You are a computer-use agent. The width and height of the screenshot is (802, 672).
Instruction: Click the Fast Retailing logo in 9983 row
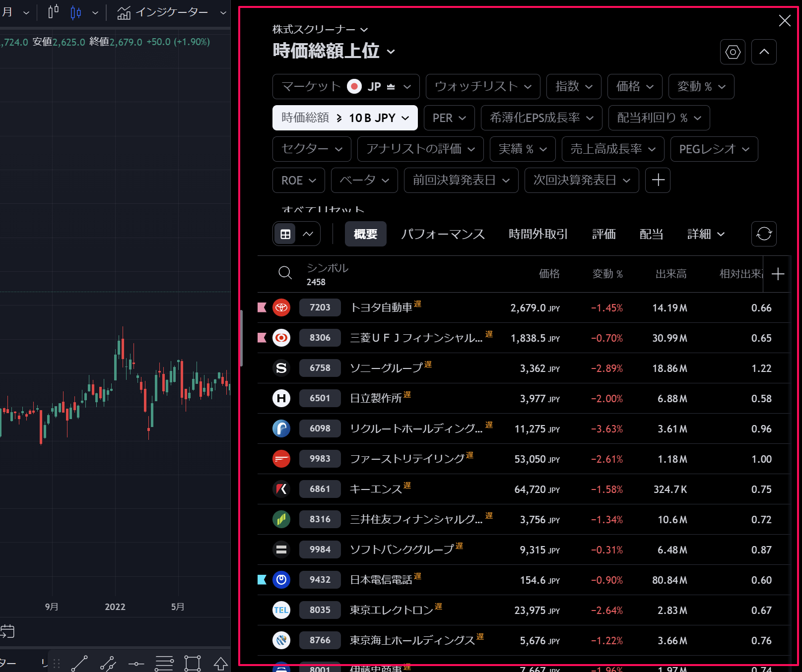click(281, 459)
